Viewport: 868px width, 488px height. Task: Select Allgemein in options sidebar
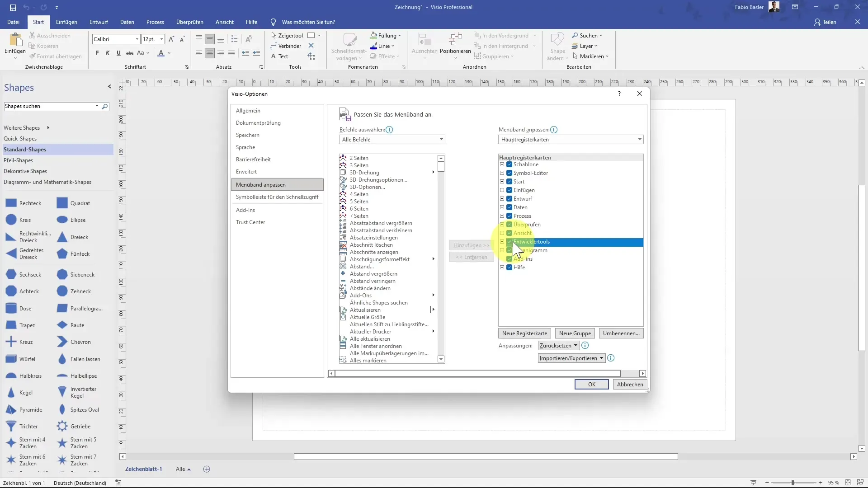[x=277, y=111]
